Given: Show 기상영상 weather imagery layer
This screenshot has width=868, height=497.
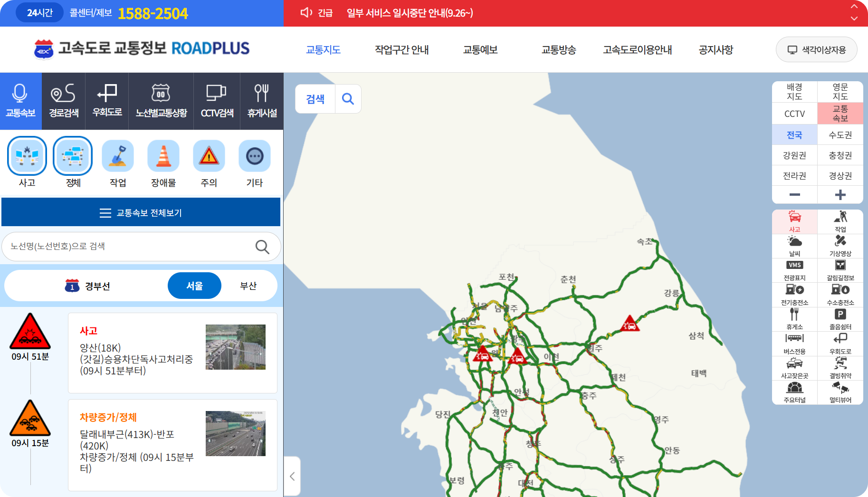Looking at the screenshot, I should click(x=840, y=246).
